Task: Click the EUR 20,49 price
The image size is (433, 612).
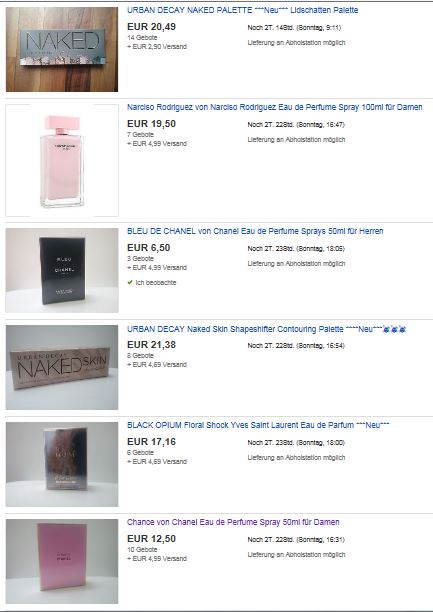Action: (151, 27)
